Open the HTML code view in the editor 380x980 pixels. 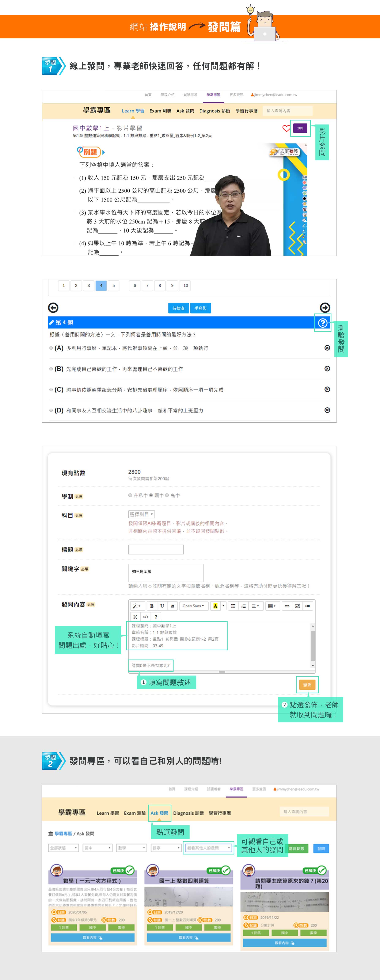pos(145,617)
